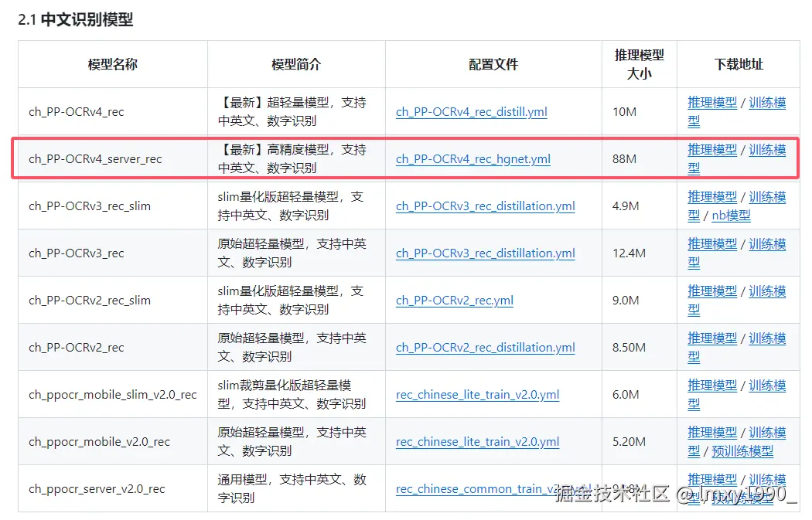Download 训练模型 for ch_ppocr_mobile_slim_v2.0_rec
The image size is (812, 520).
(767, 385)
